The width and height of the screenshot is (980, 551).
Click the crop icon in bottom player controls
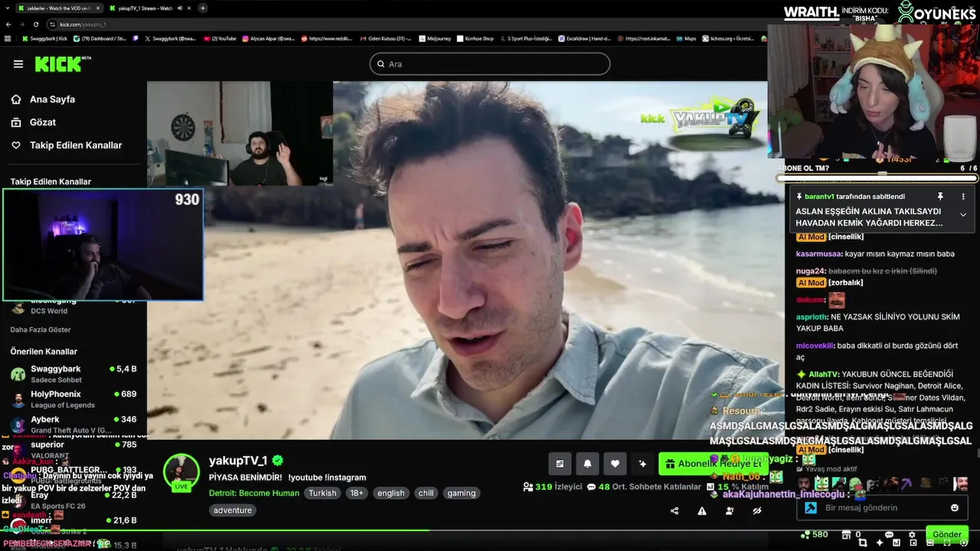(x=862, y=543)
